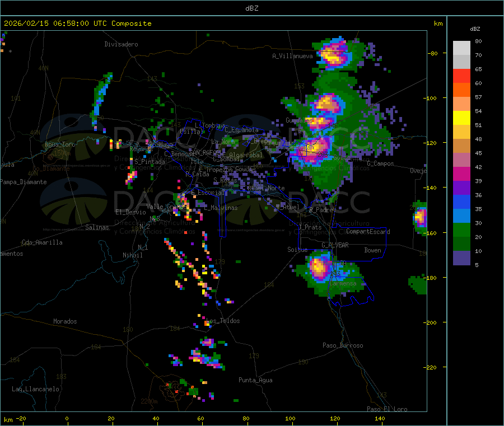Click the Lag.Llancanelo map label

coord(35,389)
